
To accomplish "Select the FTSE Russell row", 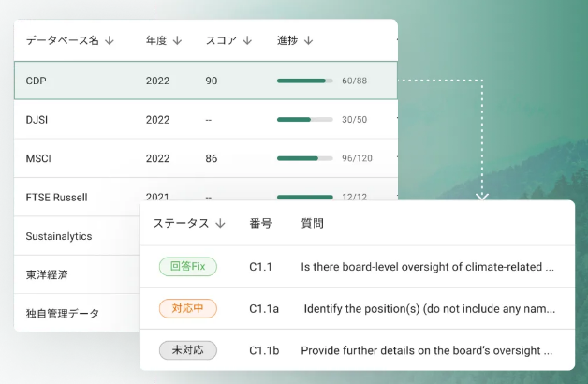I will (x=205, y=197).
